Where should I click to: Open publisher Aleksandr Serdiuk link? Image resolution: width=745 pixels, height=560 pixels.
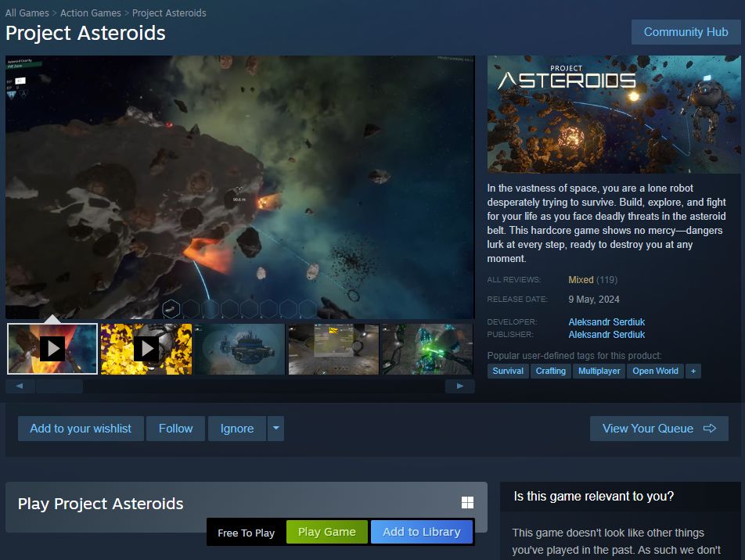coord(606,335)
